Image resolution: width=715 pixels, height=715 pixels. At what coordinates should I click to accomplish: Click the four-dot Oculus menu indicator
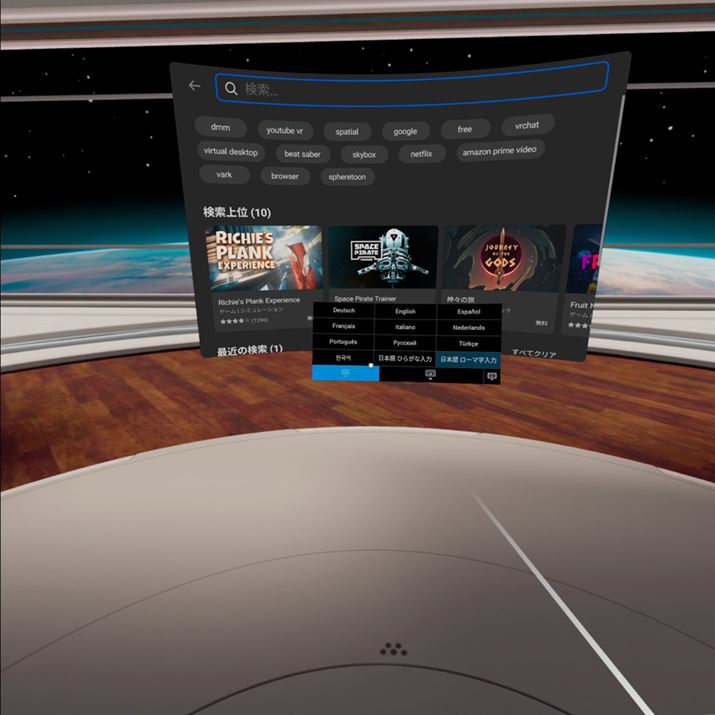point(394,649)
